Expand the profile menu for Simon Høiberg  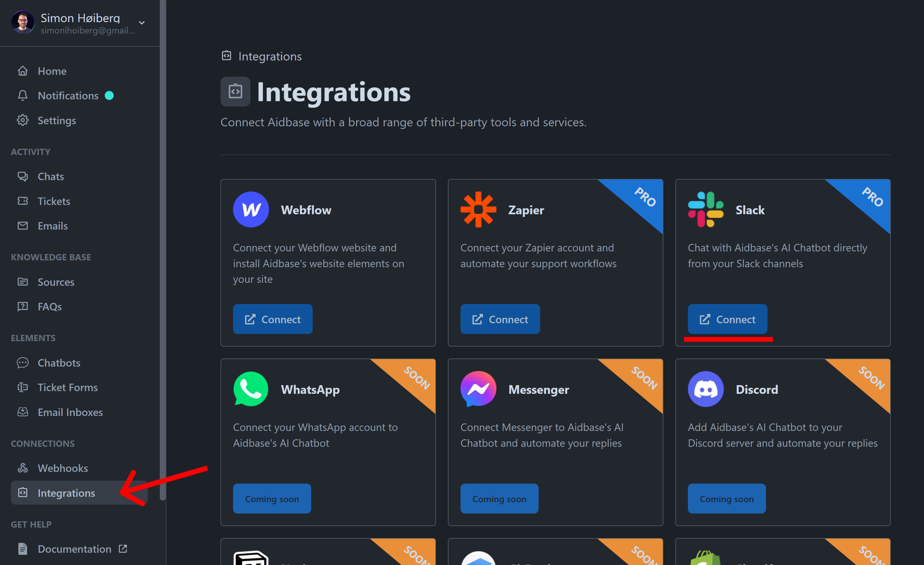[141, 22]
